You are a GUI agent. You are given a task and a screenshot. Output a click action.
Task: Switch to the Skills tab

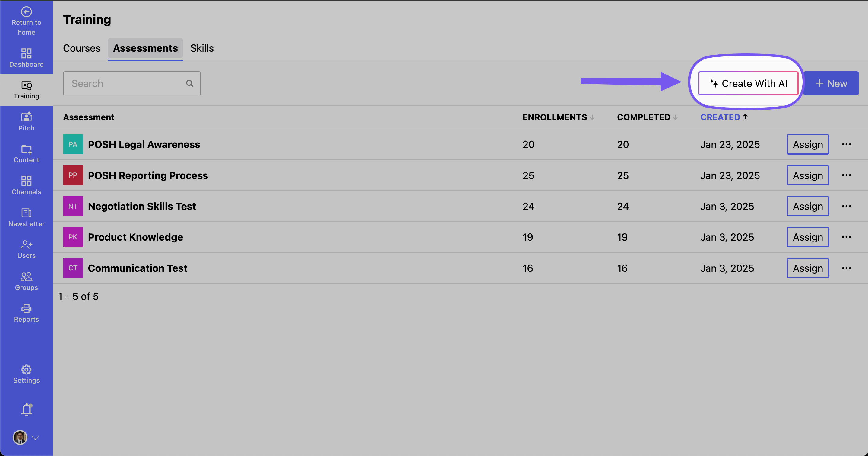pos(202,48)
